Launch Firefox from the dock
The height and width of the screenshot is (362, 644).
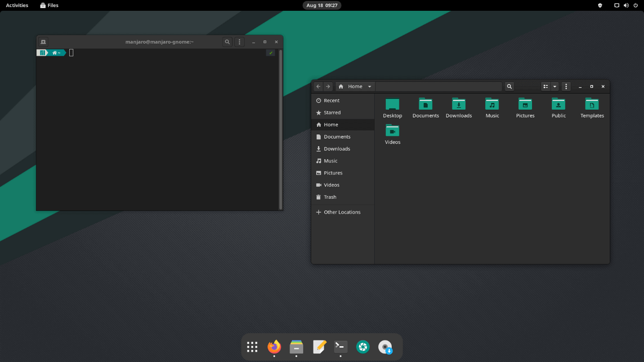274,347
